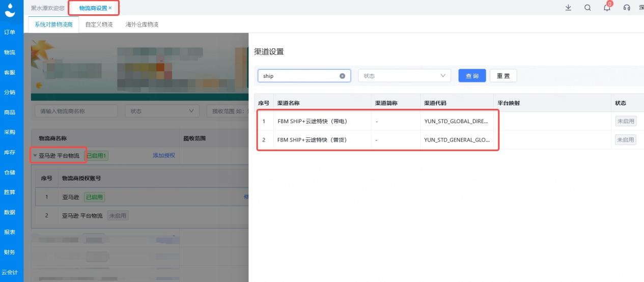This screenshot has height=282, width=644.
Task: Open the search magnifier icon
Action: 587,8
